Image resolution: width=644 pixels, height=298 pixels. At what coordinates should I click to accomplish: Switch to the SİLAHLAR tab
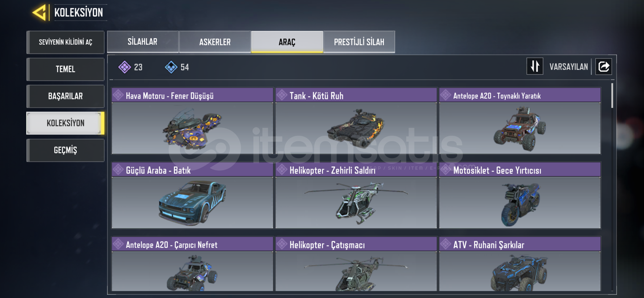click(142, 42)
